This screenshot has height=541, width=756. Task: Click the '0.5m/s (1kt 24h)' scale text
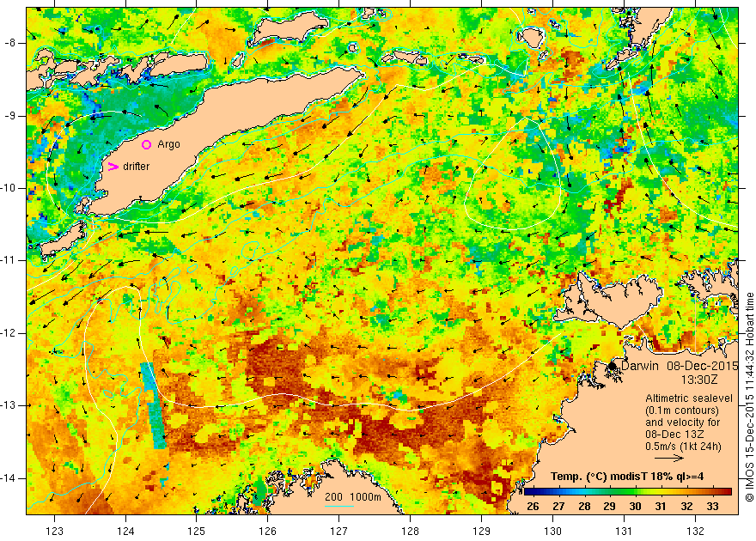click(x=683, y=447)
